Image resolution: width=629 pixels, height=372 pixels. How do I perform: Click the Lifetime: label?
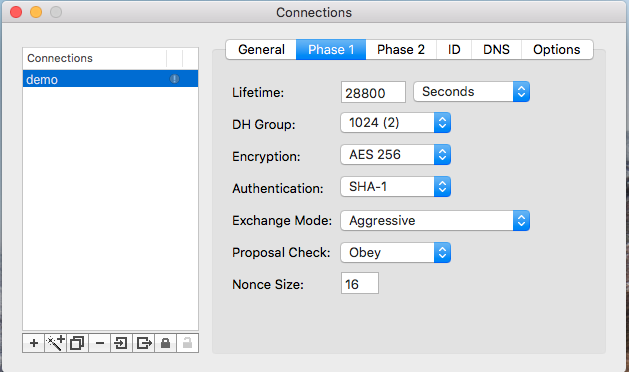258,93
